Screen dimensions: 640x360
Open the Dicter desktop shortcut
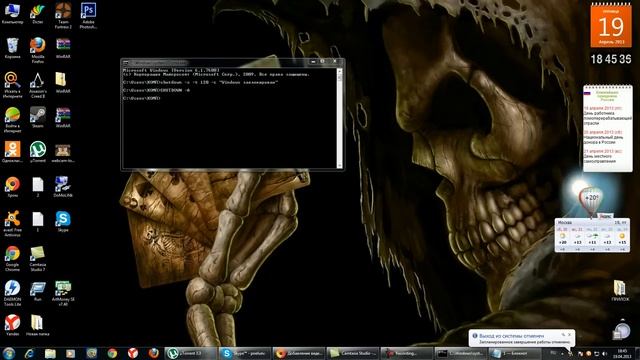pos(38,13)
